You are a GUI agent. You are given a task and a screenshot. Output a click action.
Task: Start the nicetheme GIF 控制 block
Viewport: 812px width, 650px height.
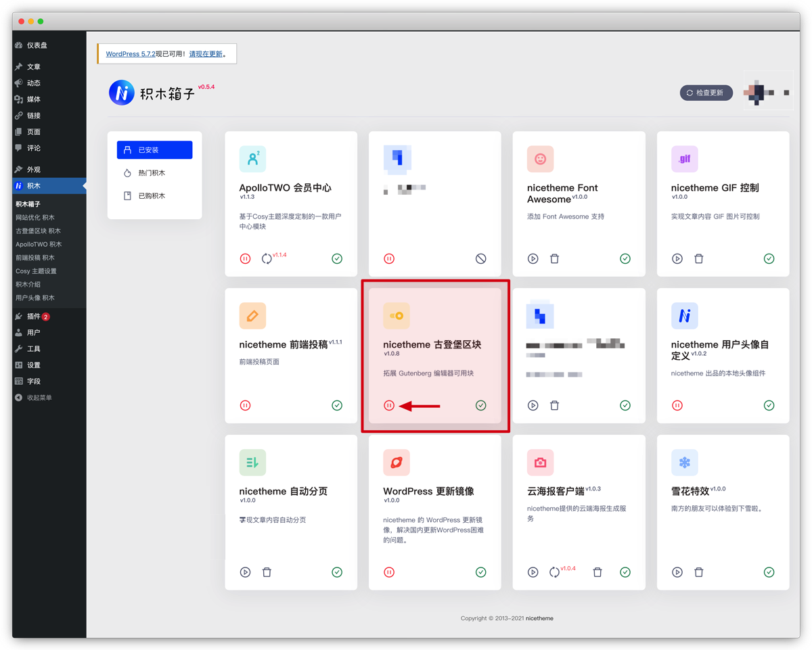pos(677,258)
